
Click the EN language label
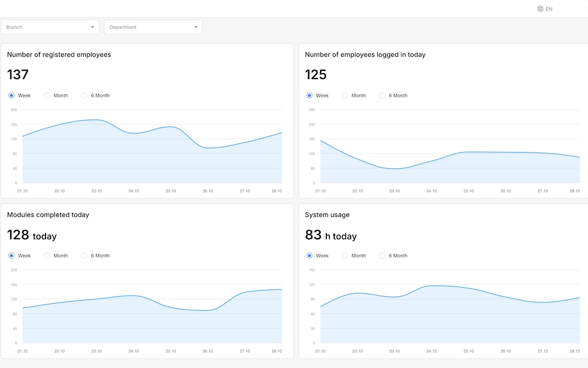coord(548,8)
